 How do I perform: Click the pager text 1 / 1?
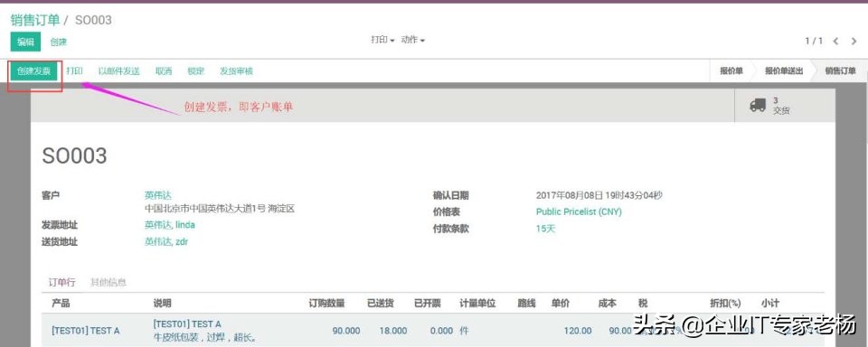(814, 41)
